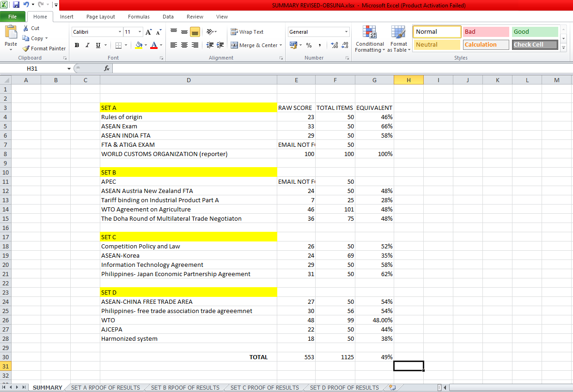This screenshot has height=392, width=573.
Task: Apply the Neutral cell style
Action: 437,45
